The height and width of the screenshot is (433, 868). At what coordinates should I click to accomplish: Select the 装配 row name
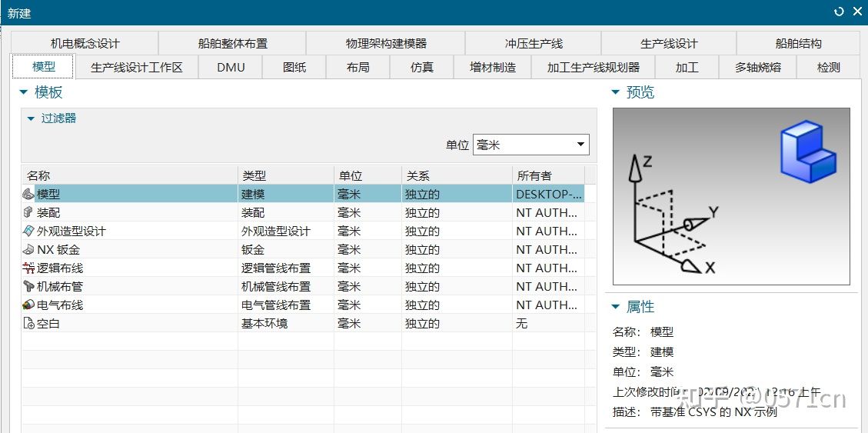48,212
